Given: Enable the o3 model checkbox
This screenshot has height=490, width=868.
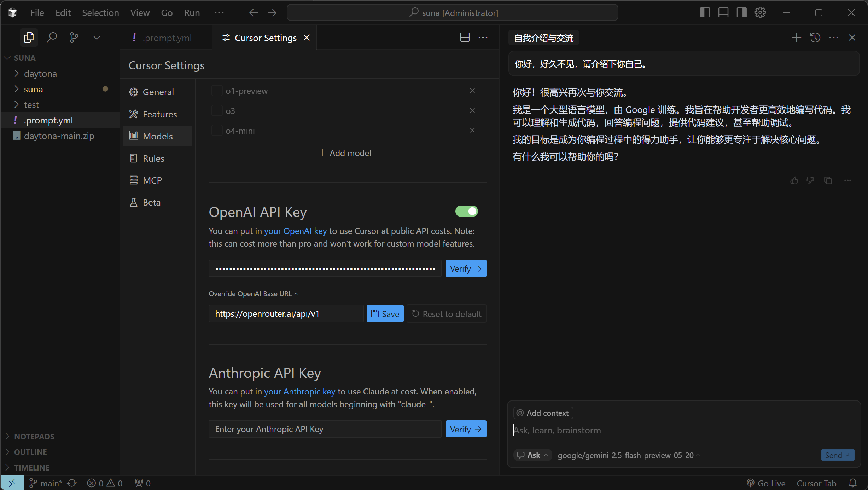Looking at the screenshot, I should coord(217,111).
